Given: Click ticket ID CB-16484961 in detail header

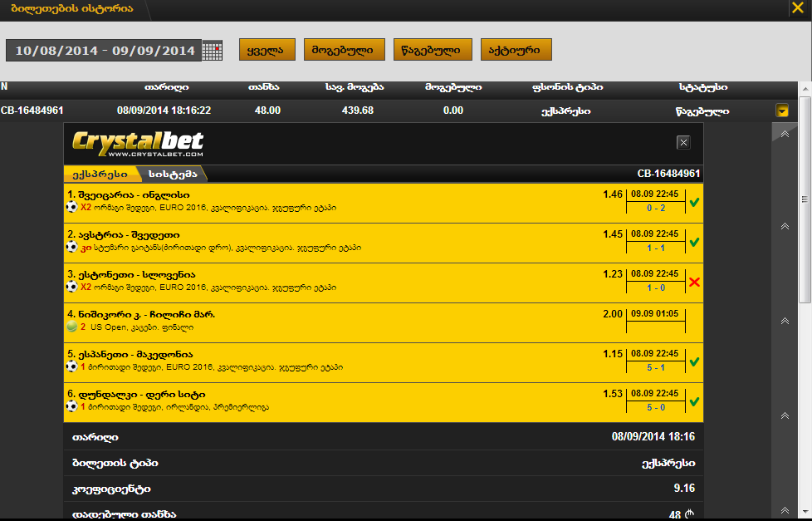Looking at the screenshot, I should click(668, 174).
